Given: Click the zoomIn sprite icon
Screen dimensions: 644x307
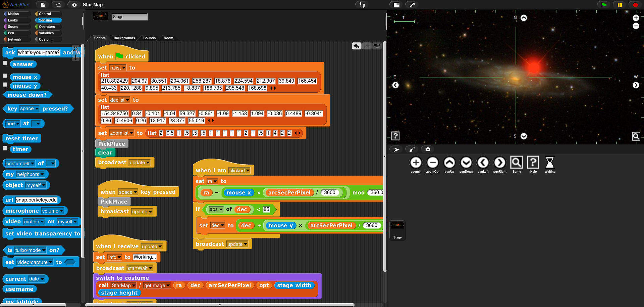Looking at the screenshot, I should pos(416,163).
